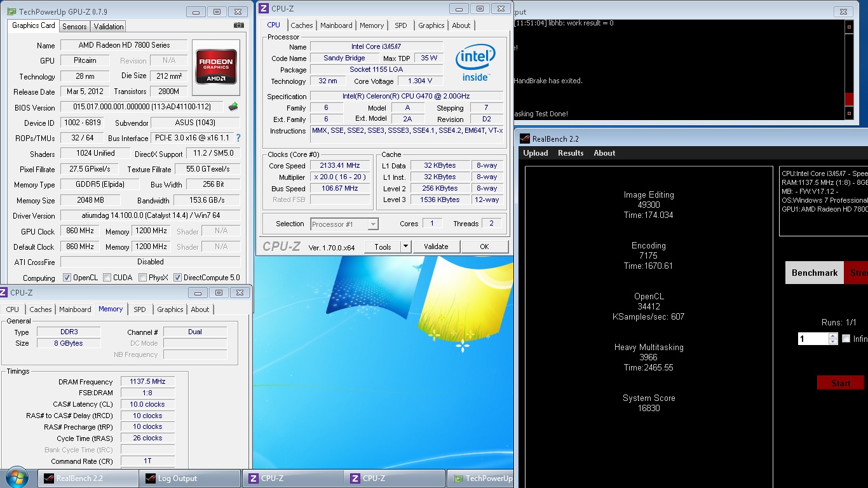Click the BIOS save chip icon in GPU-Z

[233, 107]
